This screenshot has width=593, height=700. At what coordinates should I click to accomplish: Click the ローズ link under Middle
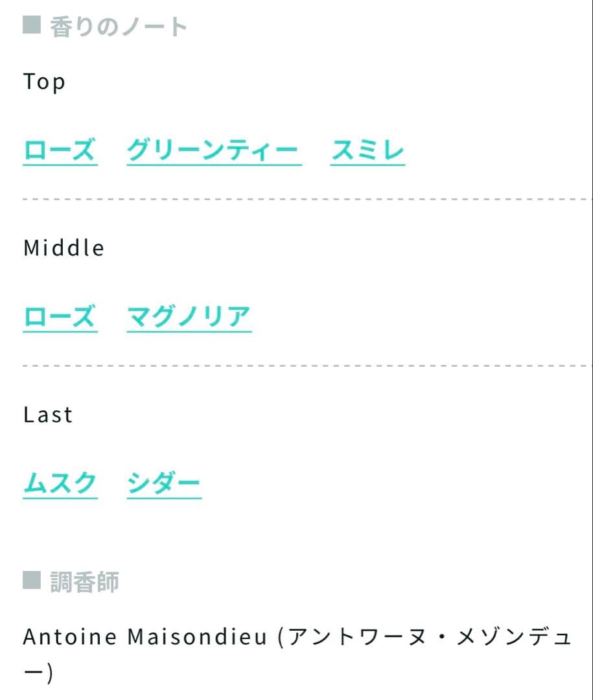pos(60,318)
